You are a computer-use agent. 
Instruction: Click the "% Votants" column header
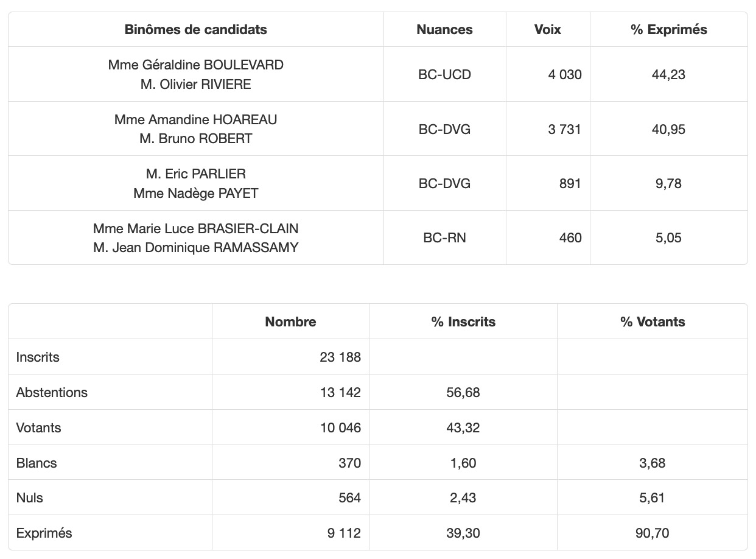(653, 322)
